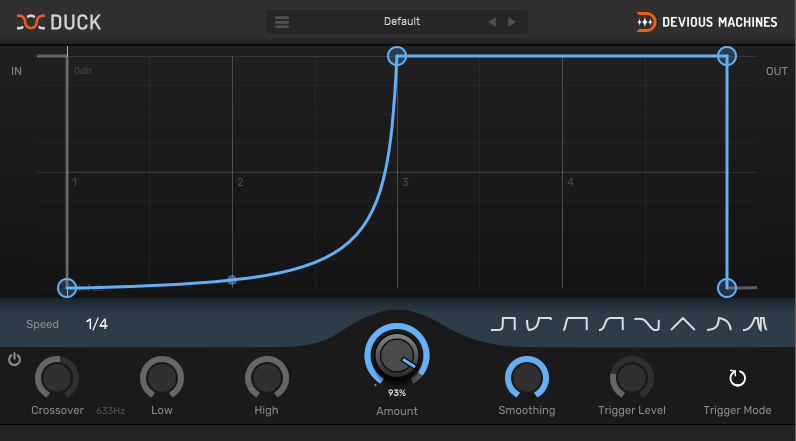Image resolution: width=796 pixels, height=441 pixels.
Task: Click the Smoothing knob
Action: (527, 378)
